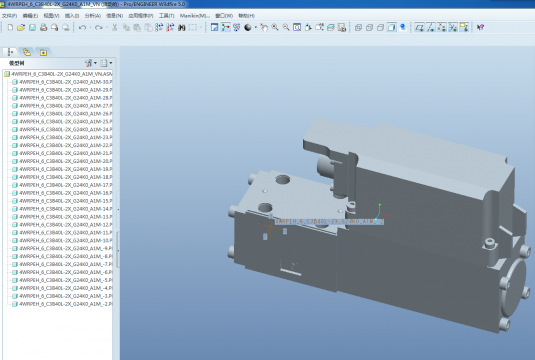
Task: Open the model tree settings dropdown
Action: coord(91,63)
